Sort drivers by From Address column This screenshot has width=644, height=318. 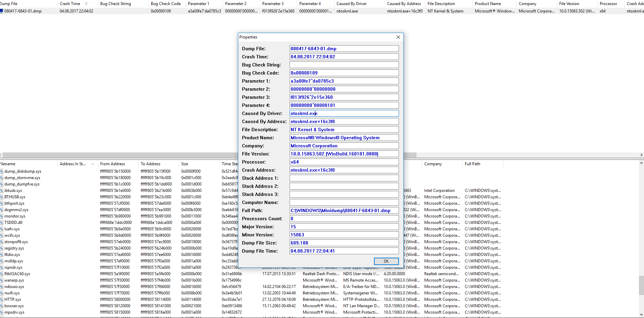click(118, 164)
